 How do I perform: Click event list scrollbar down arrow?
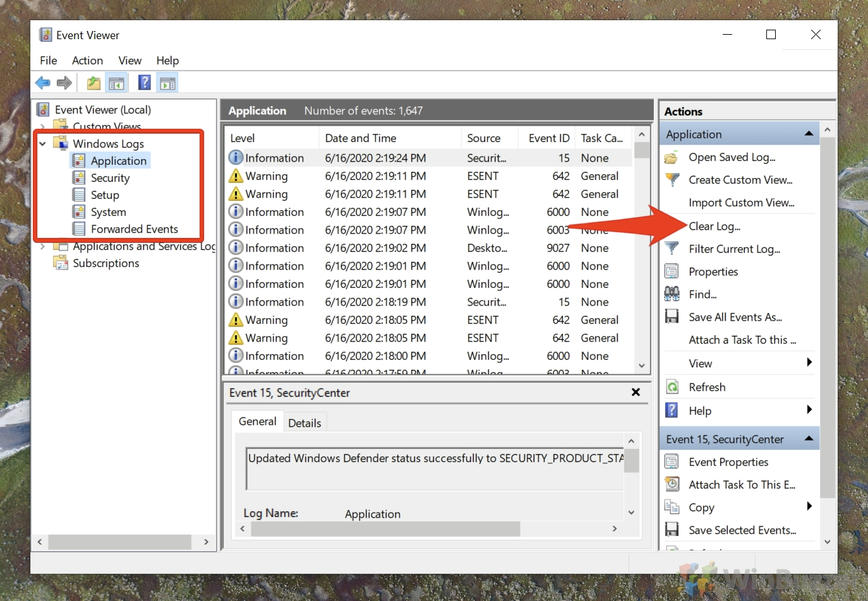point(642,366)
